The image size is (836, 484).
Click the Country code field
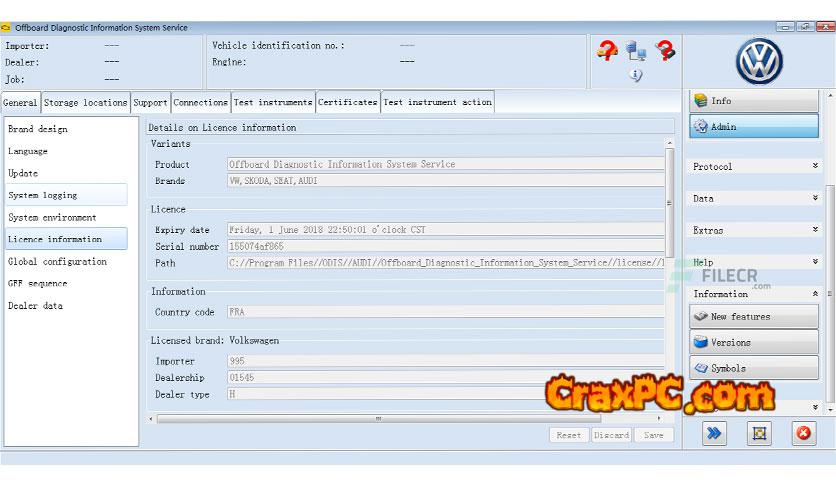[445, 312]
